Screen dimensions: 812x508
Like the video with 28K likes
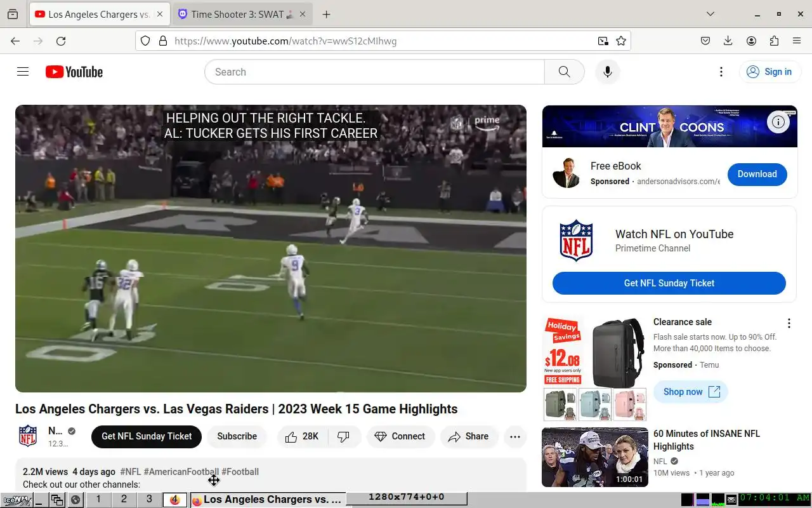pos(302,436)
